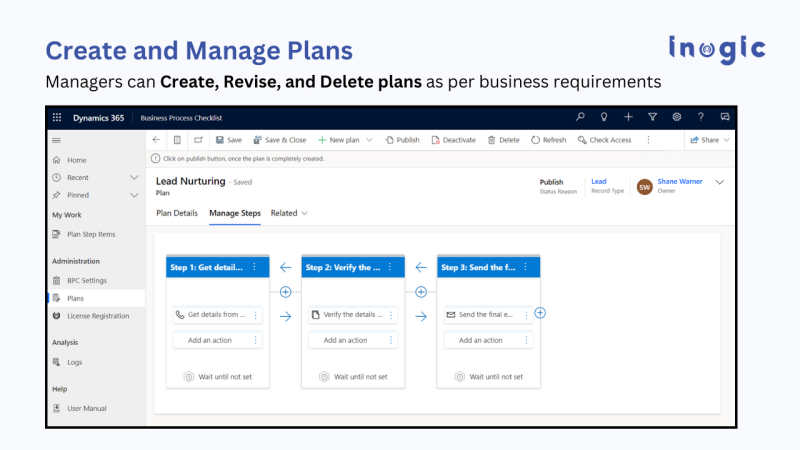This screenshot has width=800, height=450.
Task: Open the settings gear icon
Action: [x=677, y=118]
